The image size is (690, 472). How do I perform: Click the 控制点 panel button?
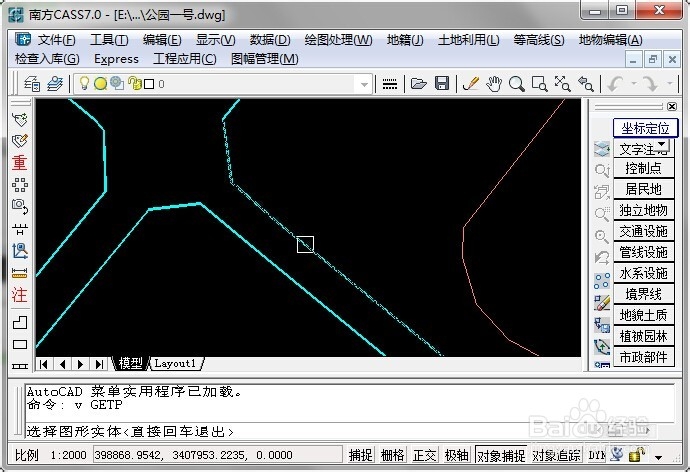643,168
